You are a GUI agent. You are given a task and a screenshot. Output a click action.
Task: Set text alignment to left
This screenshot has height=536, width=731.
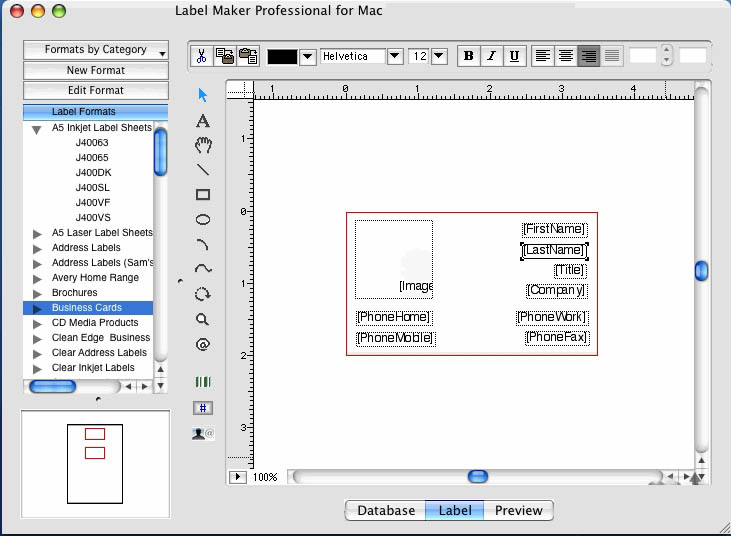(543, 56)
